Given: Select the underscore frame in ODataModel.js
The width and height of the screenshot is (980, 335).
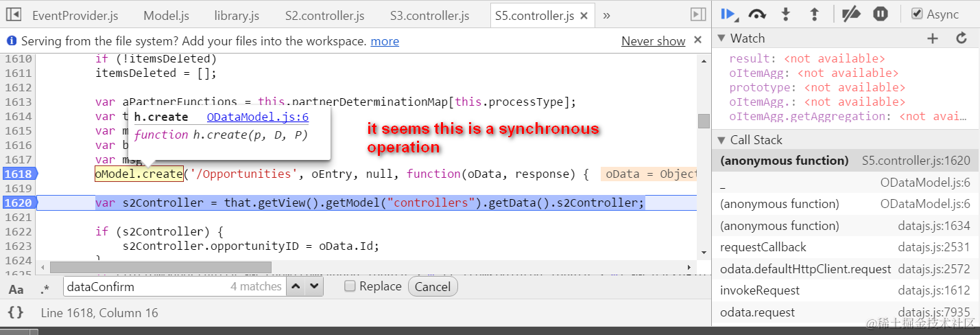Looking at the screenshot, I should click(846, 183).
